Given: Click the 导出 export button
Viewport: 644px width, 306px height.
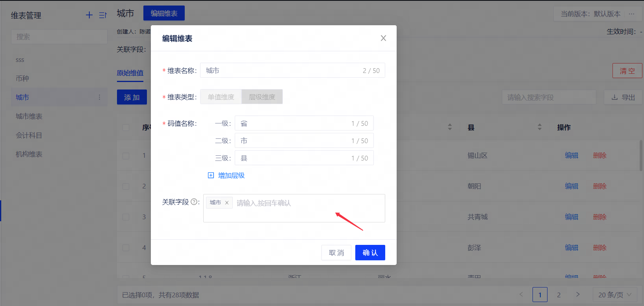Looking at the screenshot, I should 623,97.
